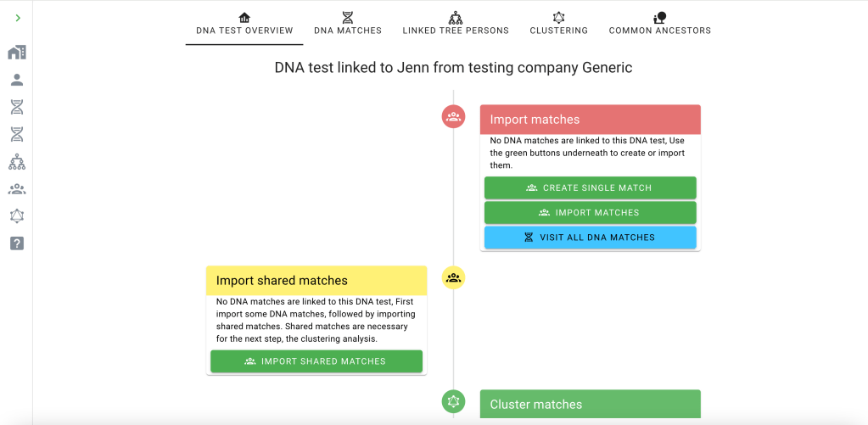Select the DNA Test Overview tab
This screenshot has width=868, height=425.
click(x=244, y=24)
